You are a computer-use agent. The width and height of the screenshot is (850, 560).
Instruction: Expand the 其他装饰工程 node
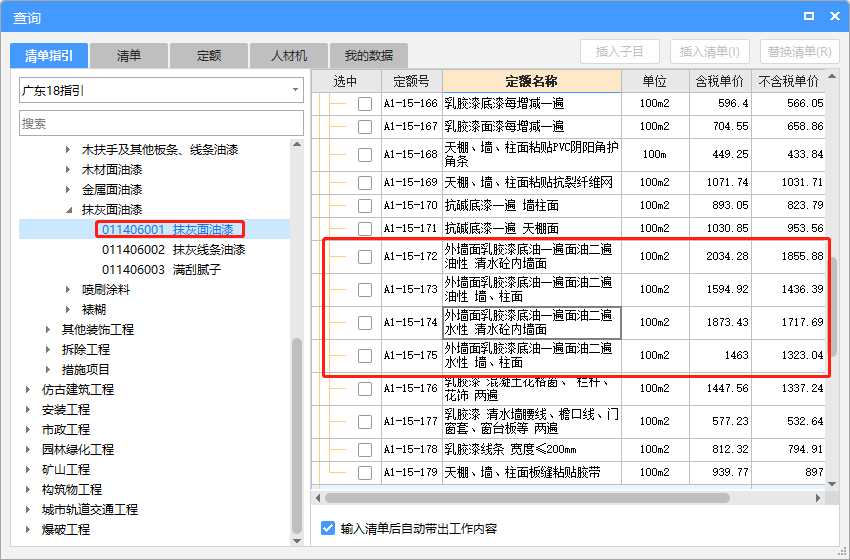(x=48, y=330)
